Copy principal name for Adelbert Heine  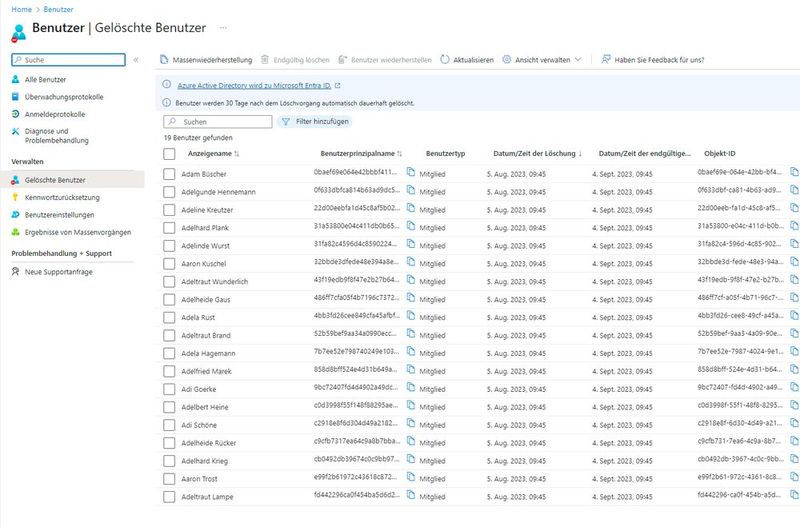tap(411, 405)
